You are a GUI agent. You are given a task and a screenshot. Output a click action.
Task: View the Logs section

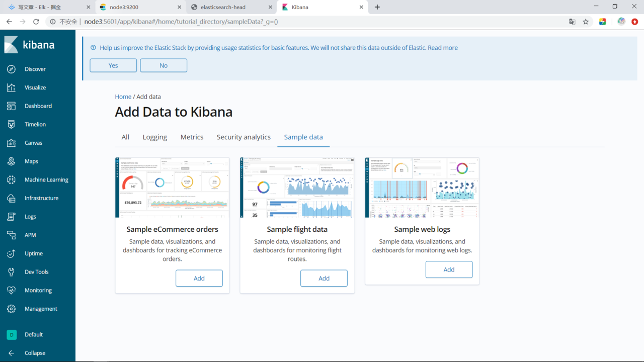pyautogui.click(x=30, y=216)
